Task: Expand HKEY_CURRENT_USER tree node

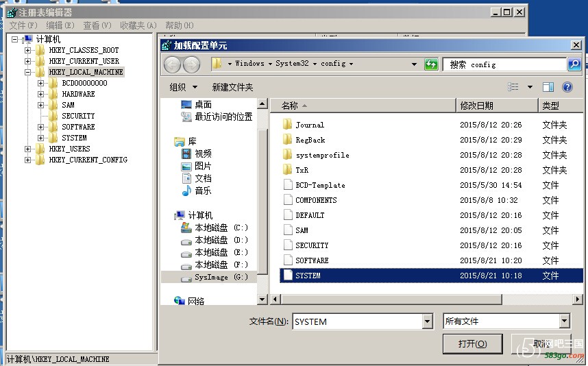Action: (27, 61)
